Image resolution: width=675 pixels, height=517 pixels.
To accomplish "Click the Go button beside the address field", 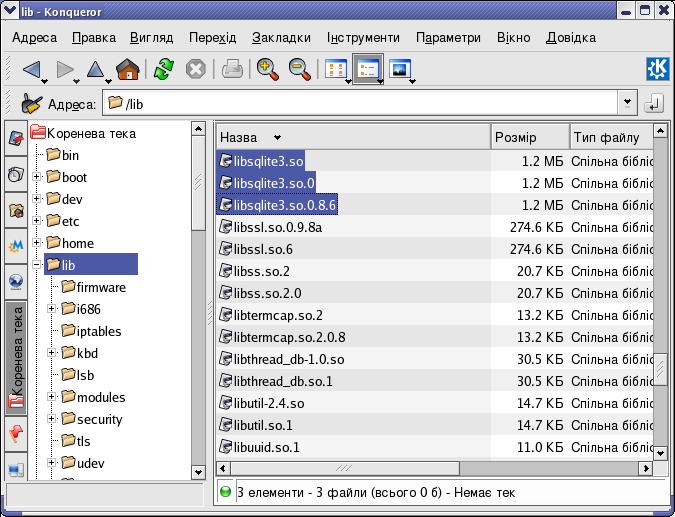I will (654, 104).
